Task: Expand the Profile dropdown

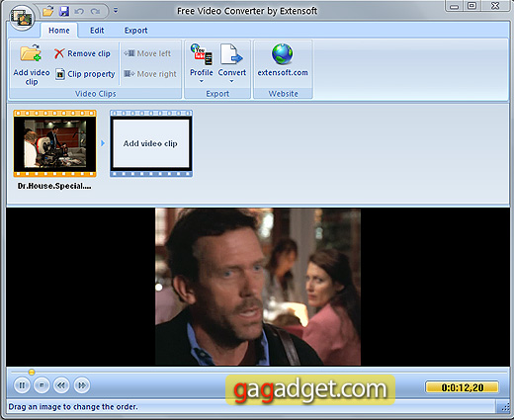Action: [x=202, y=81]
